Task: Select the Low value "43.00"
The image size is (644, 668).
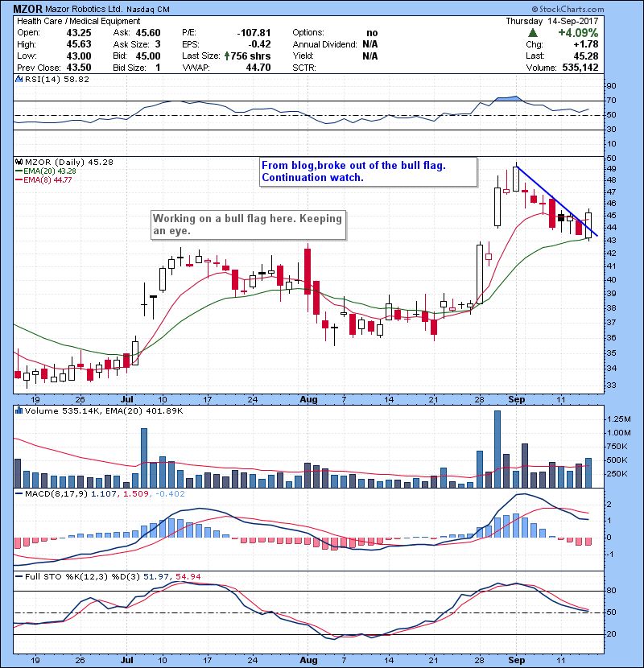Action: [x=79, y=56]
